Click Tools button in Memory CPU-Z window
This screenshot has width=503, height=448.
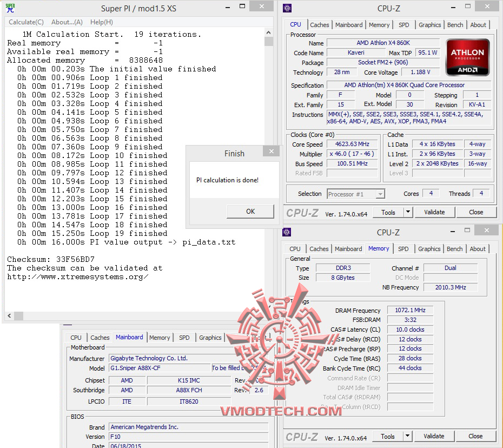click(387, 437)
